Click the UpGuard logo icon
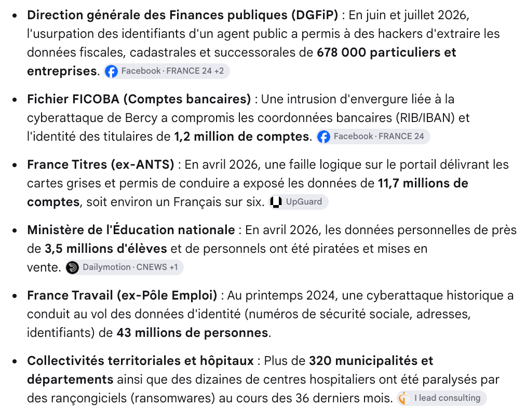Screen dimensions: 526x420 click(276, 202)
